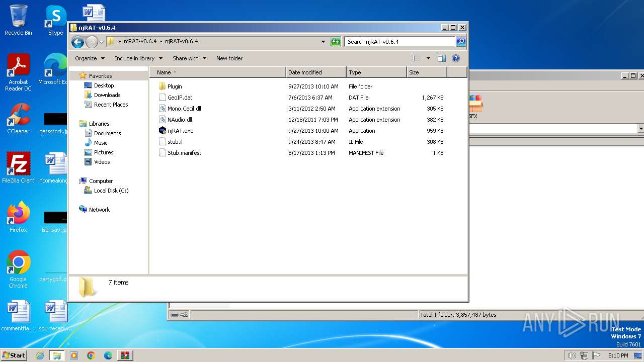Image resolution: width=644 pixels, height=362 pixels.
Task: Open the Organize menu
Action: pyautogui.click(x=90, y=58)
